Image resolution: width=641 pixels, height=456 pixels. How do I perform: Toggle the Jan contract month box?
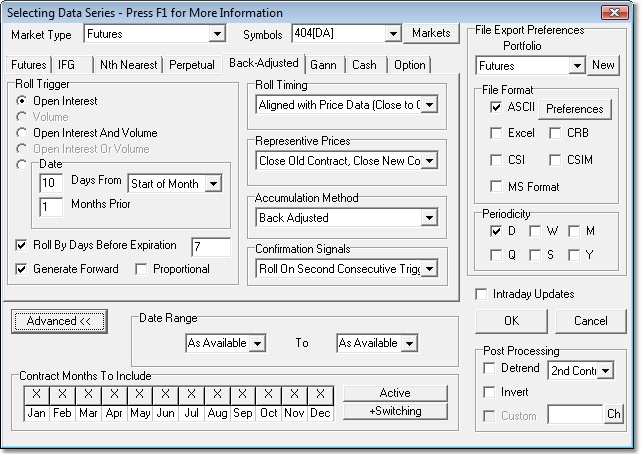pyautogui.click(x=36, y=394)
